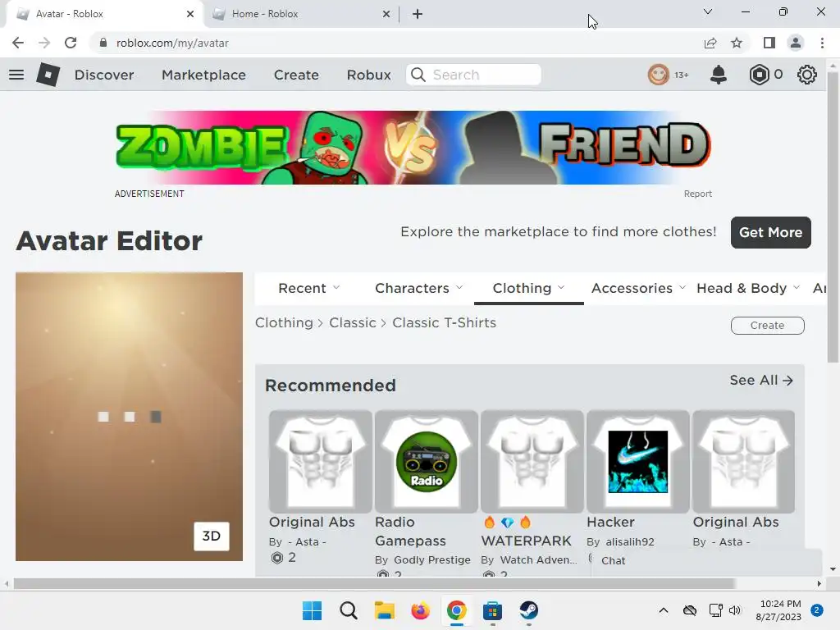Open a new browser tab
This screenshot has height=630, width=840.
coord(418,14)
